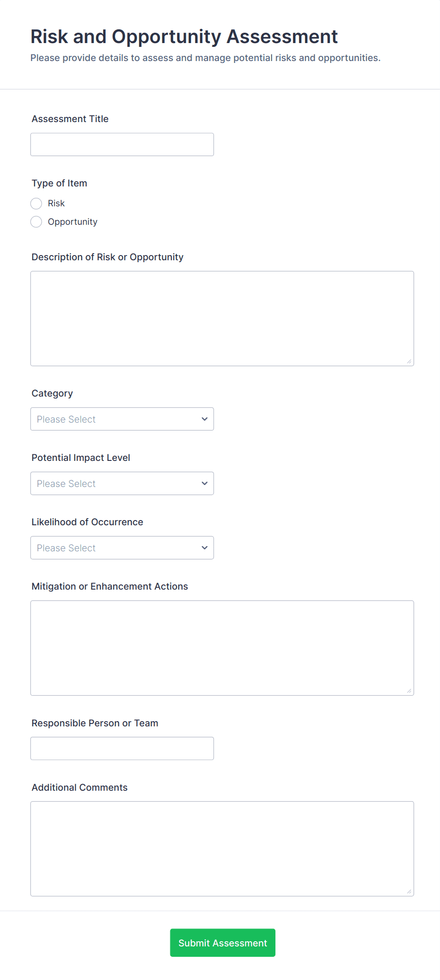Click the Potential Impact Level chevron arrow
440x980 pixels.
click(204, 484)
